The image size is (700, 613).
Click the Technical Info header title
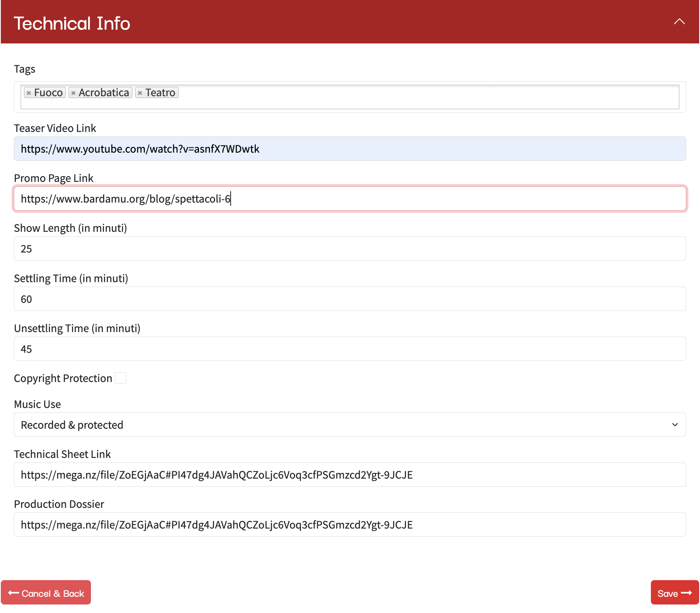coord(72,23)
